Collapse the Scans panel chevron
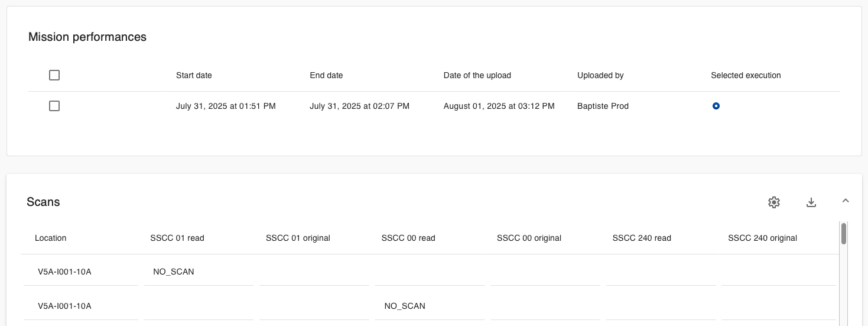868x326 pixels. click(x=846, y=201)
